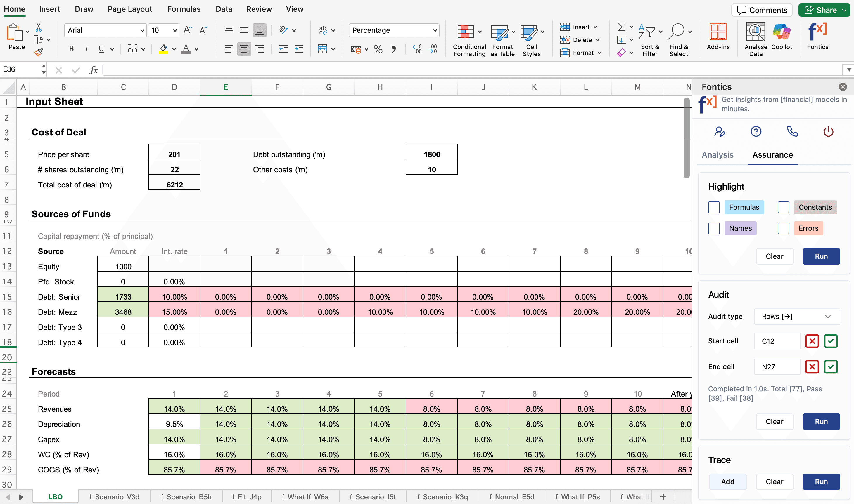The height and width of the screenshot is (504, 854).
Task: Open the Arial font name dropdown
Action: tap(105, 30)
